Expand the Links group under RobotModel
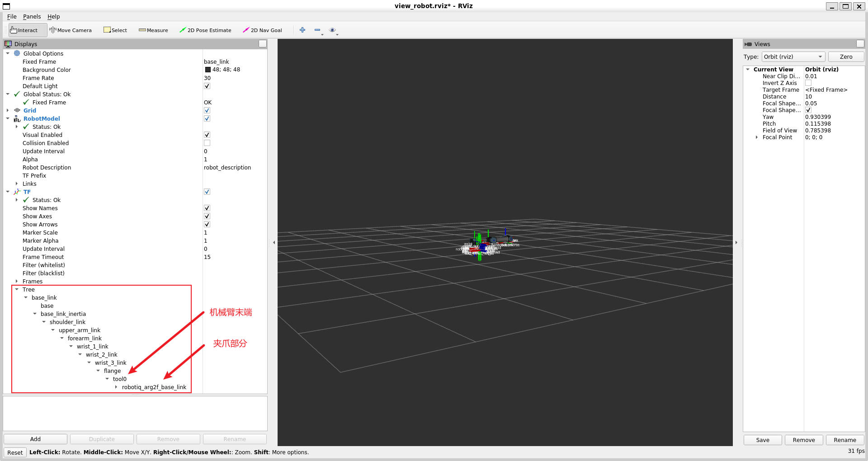This screenshot has width=868, height=461. [x=17, y=183]
